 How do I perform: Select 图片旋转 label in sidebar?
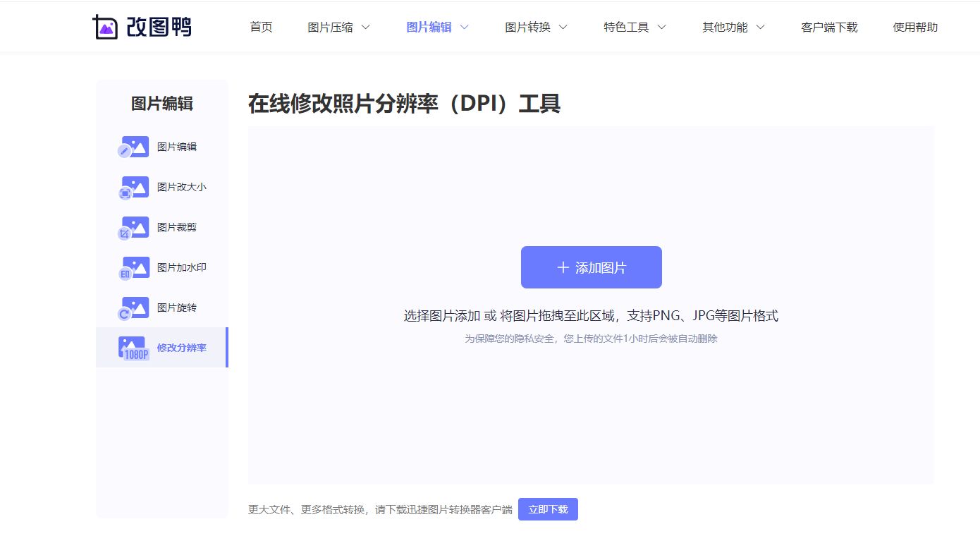pos(177,308)
